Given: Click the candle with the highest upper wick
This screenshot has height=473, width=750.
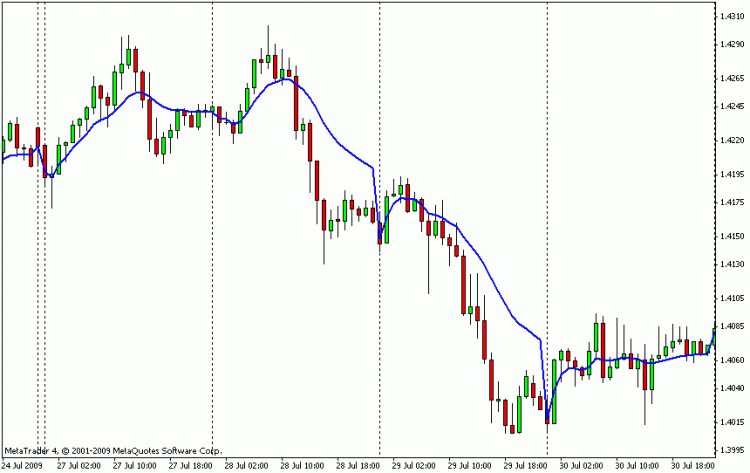Looking at the screenshot, I should point(269,58).
